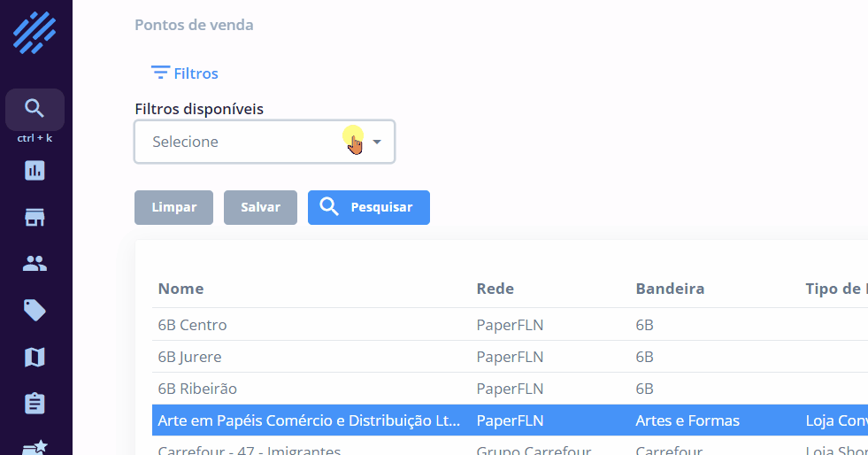Click Artes e Formas bandeira cell

pyautogui.click(x=687, y=420)
